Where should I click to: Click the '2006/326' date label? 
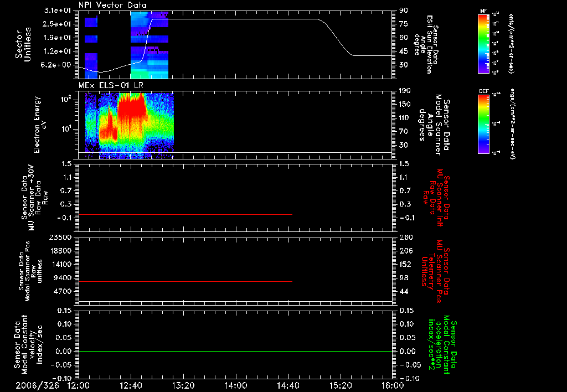(37, 385)
